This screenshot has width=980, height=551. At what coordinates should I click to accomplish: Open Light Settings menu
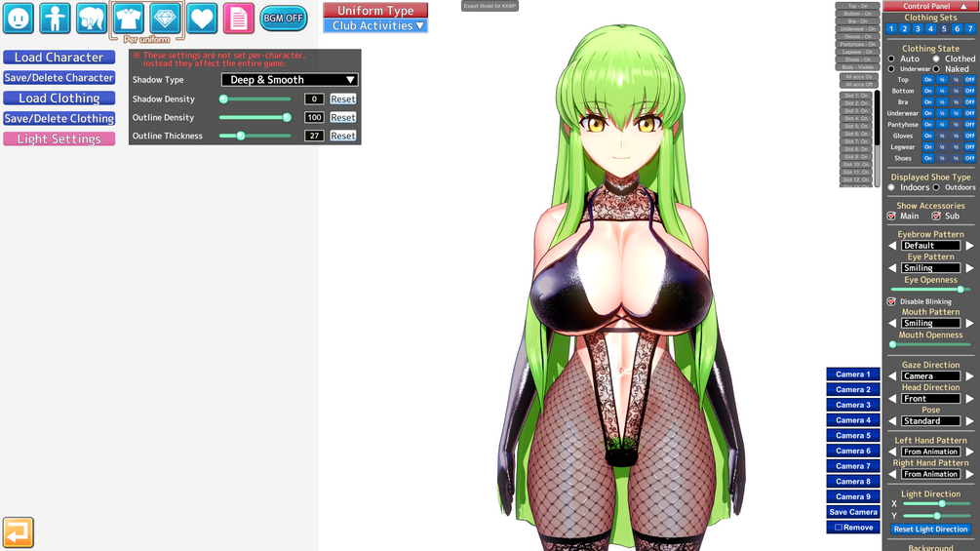[x=59, y=138]
